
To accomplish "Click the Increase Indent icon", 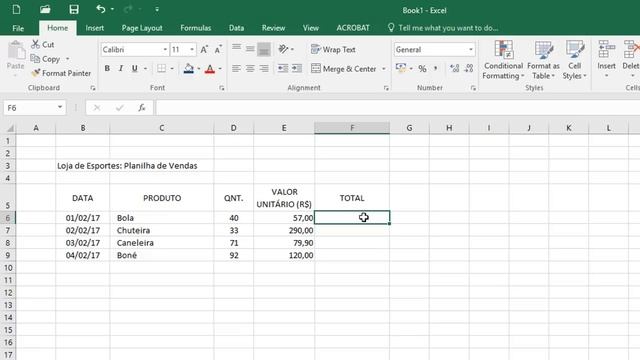I will (x=297, y=68).
